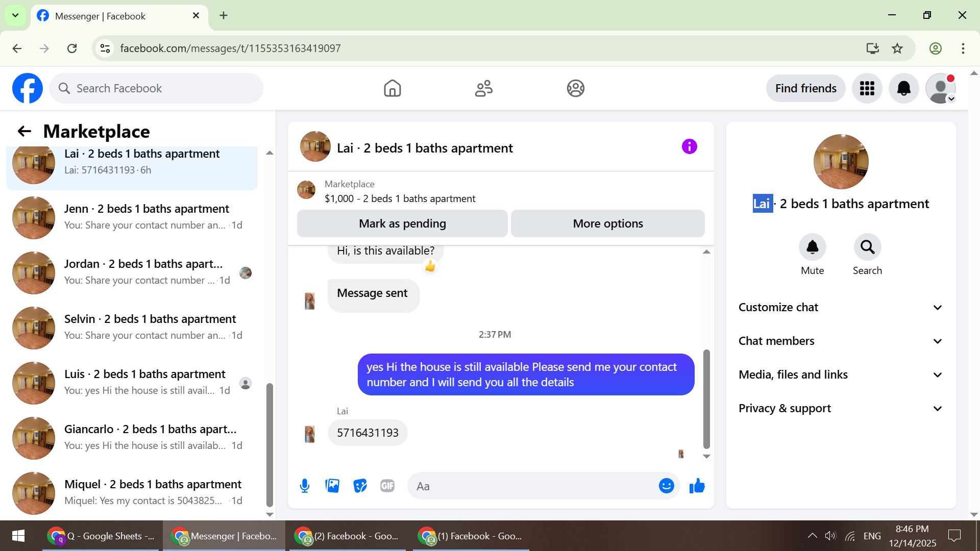Click the purple conversation info icon
The height and width of the screenshot is (551, 980).
click(689, 147)
